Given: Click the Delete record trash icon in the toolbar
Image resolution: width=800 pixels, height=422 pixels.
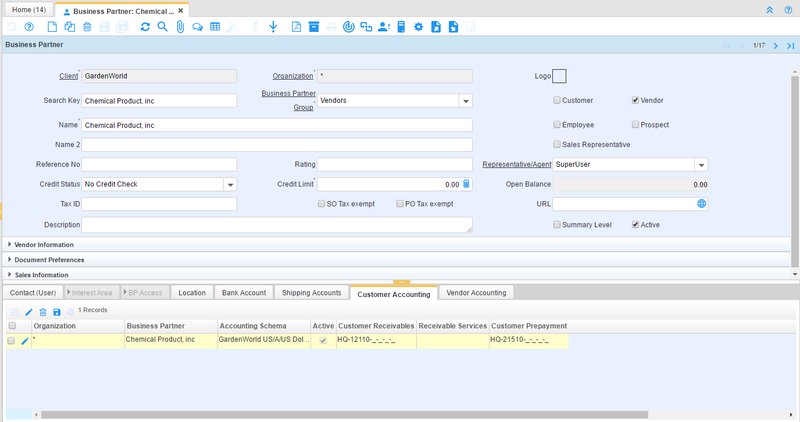Looking at the screenshot, I should (87, 27).
